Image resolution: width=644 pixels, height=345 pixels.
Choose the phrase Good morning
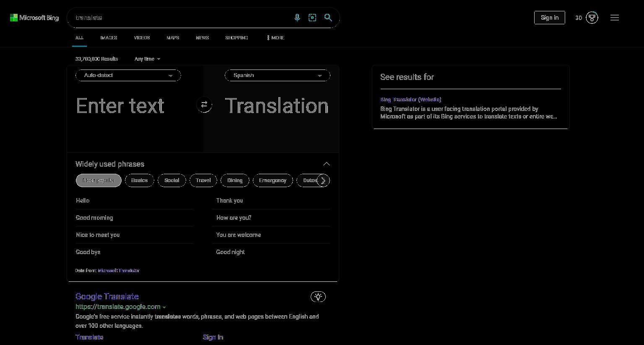point(94,218)
